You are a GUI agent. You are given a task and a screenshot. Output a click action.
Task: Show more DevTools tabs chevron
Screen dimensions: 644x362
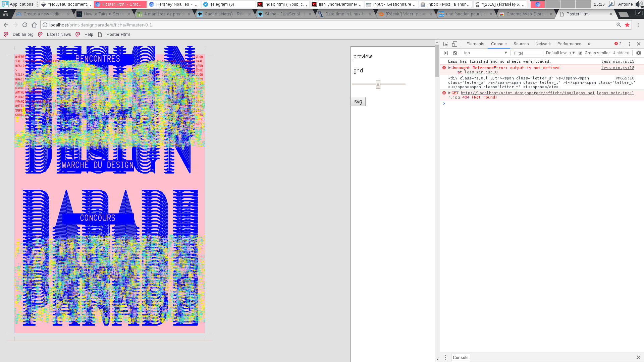[589, 44]
